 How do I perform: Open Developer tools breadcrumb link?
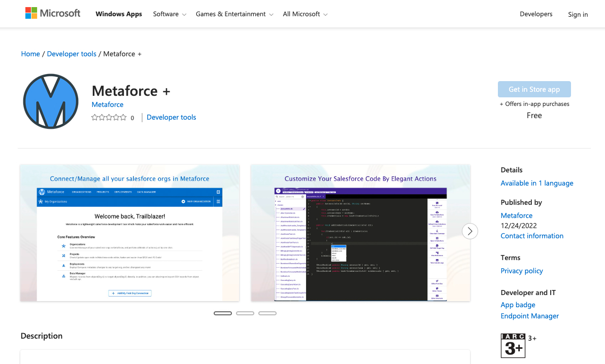(72, 54)
